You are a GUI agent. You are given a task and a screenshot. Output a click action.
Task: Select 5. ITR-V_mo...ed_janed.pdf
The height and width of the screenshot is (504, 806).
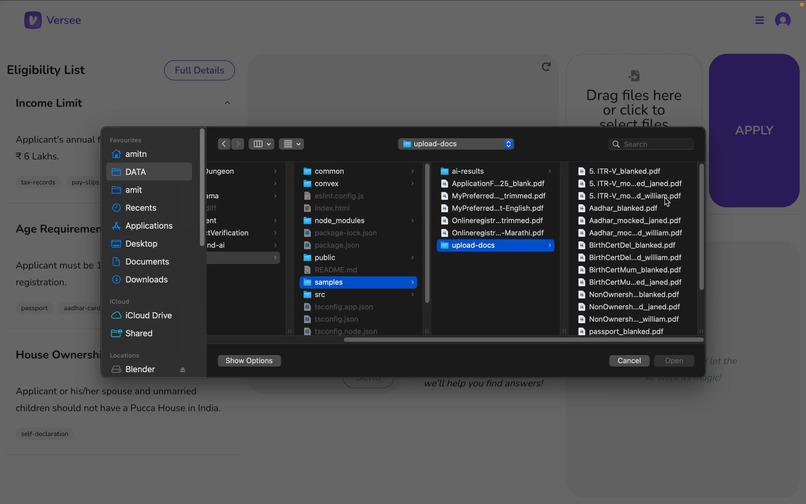coord(635,184)
